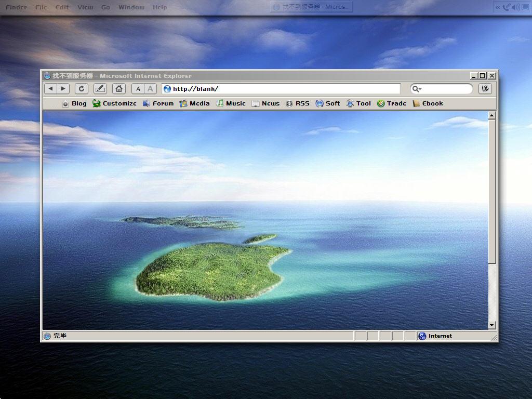532x399 pixels.
Task: Open the Forum bookmark
Action: coord(158,103)
